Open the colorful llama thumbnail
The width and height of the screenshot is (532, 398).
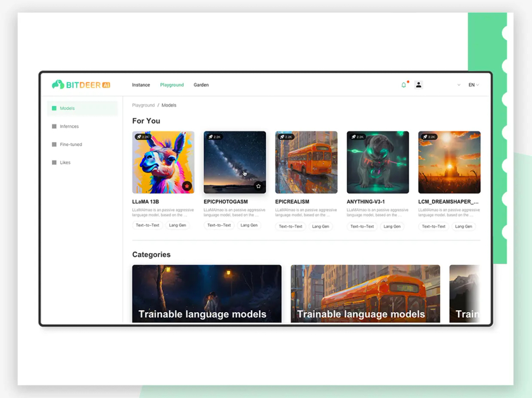click(x=163, y=162)
